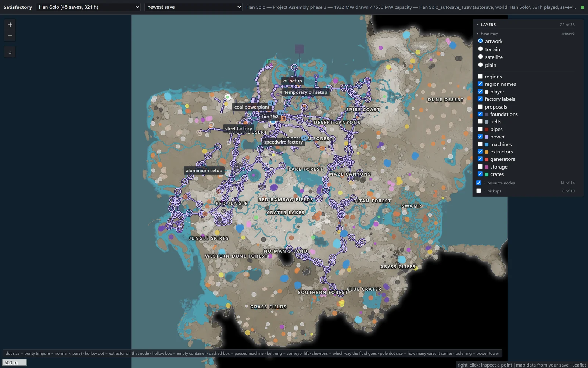
Task: Click the 'DUNE DESERT' region name
Action: (x=445, y=100)
